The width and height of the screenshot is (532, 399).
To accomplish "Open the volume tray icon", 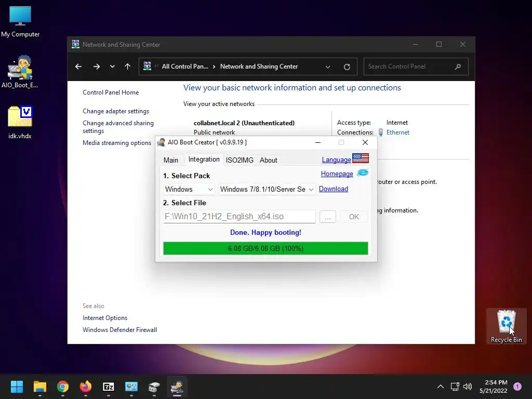I will [468, 387].
